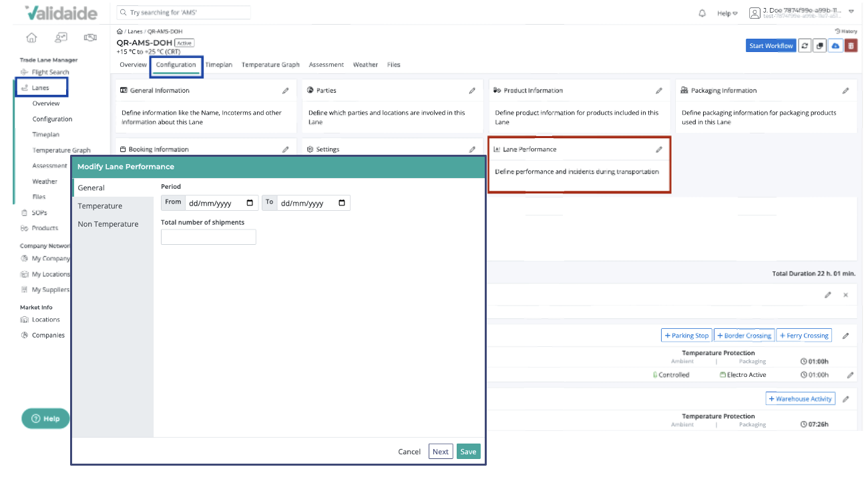868x479 pixels.
Task: Click the search bar at the top
Action: [183, 12]
